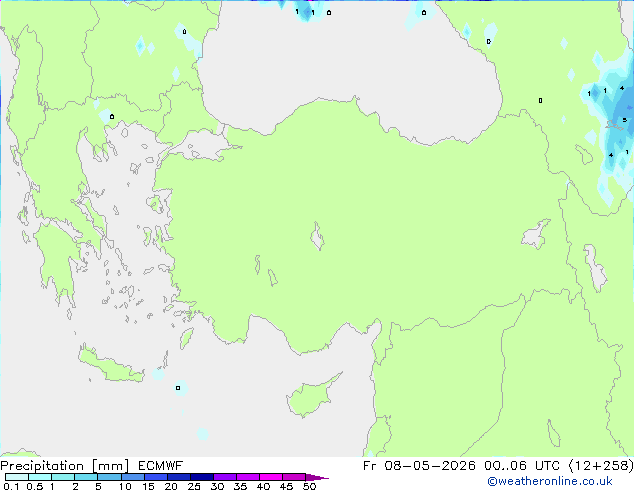The image size is (634, 490).
Task: Click the 40–45 mm magenta legend swatch
Action: [271, 477]
